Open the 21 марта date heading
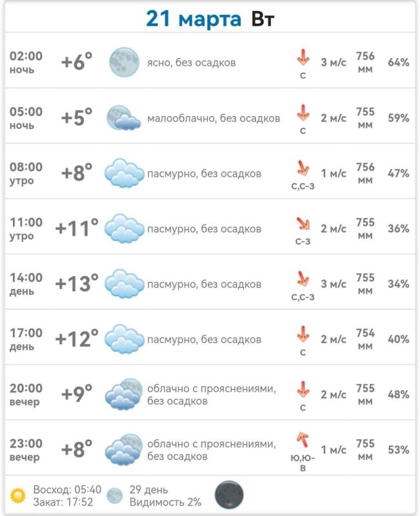Viewport: 420px width, 516px height. tap(194, 19)
